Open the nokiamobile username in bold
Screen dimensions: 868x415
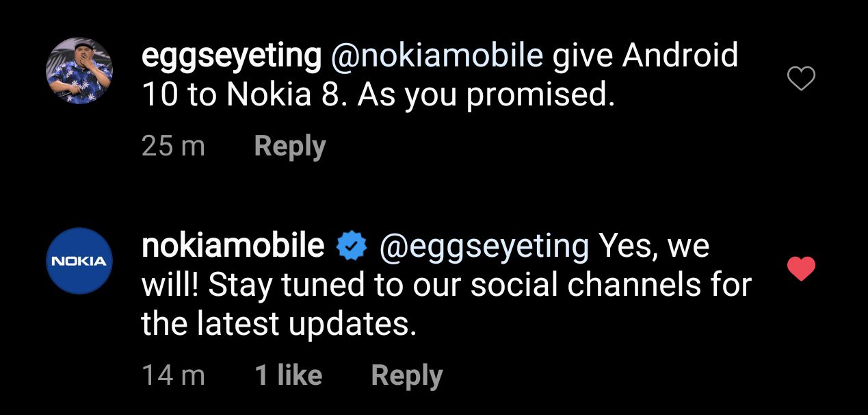(x=233, y=247)
